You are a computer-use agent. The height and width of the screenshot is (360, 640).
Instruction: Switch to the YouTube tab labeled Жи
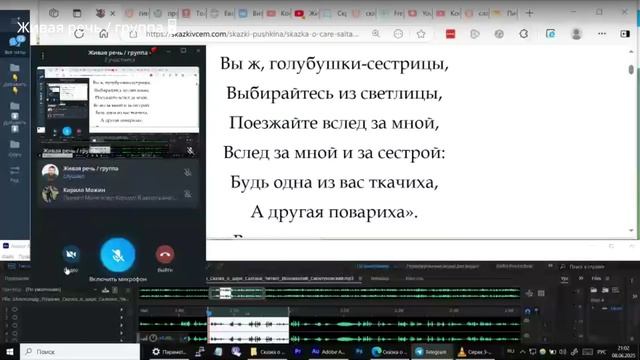(x=306, y=13)
